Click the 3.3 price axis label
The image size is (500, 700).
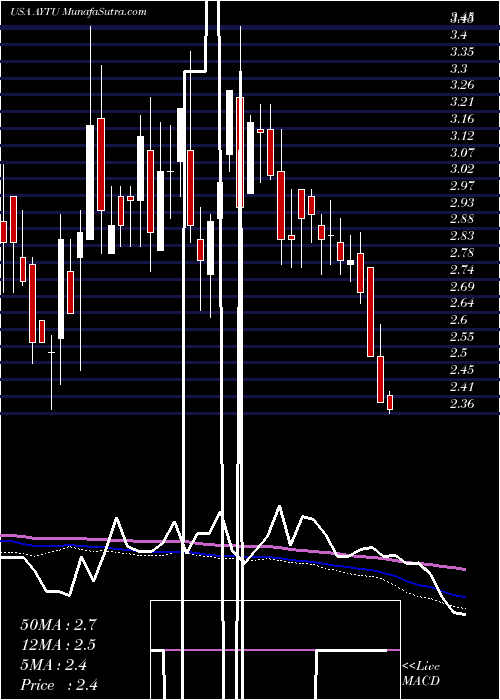[x=459, y=68]
